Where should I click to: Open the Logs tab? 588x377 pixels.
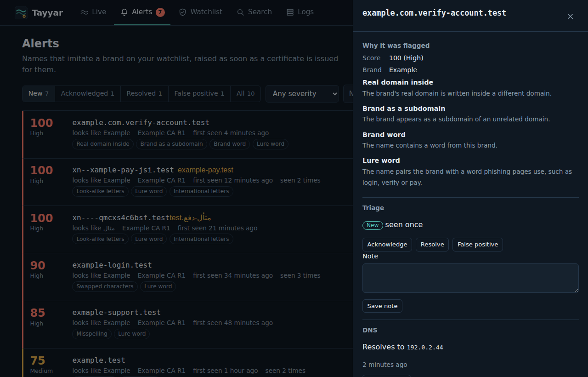(300, 12)
